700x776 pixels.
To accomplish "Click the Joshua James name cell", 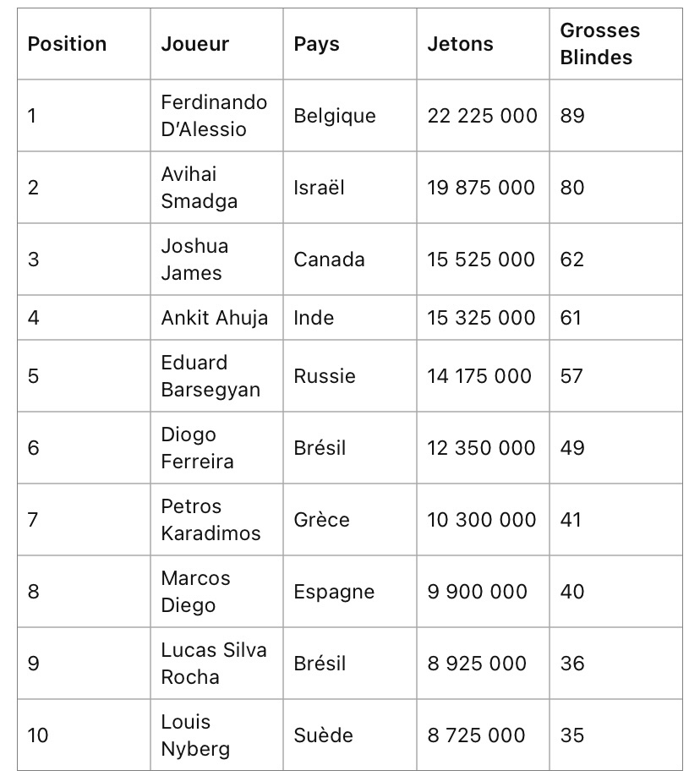I will 194,260.
